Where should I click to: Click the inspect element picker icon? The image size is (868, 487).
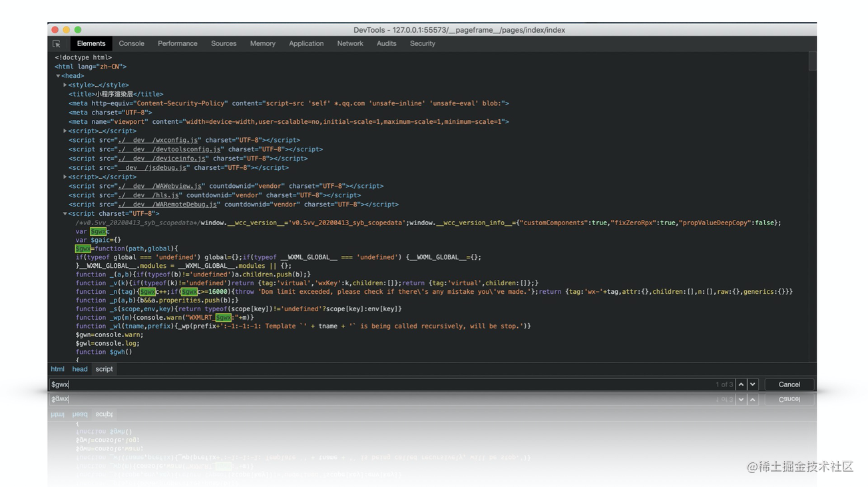pos(57,44)
